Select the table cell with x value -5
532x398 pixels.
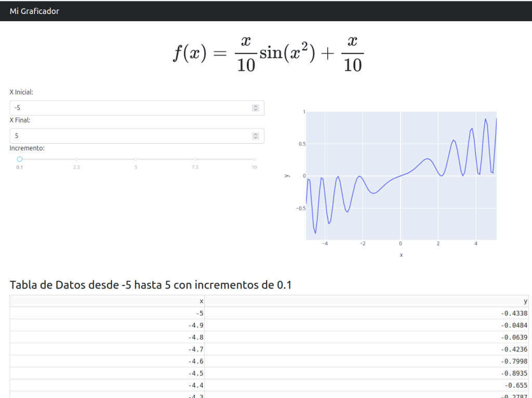point(107,313)
